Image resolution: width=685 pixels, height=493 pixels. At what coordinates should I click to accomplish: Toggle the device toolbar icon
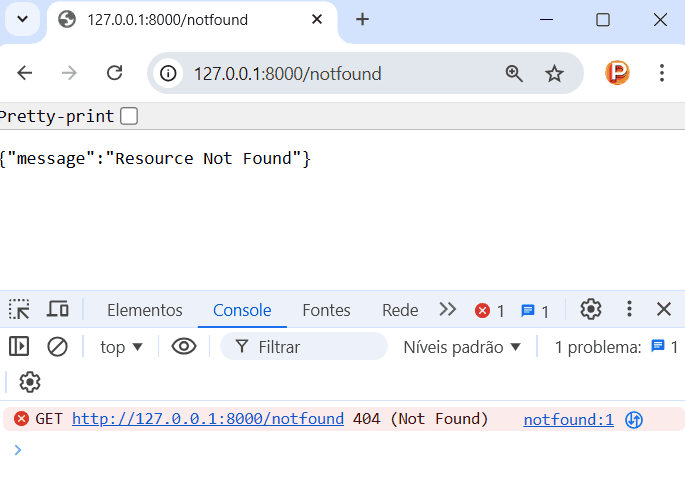click(58, 310)
